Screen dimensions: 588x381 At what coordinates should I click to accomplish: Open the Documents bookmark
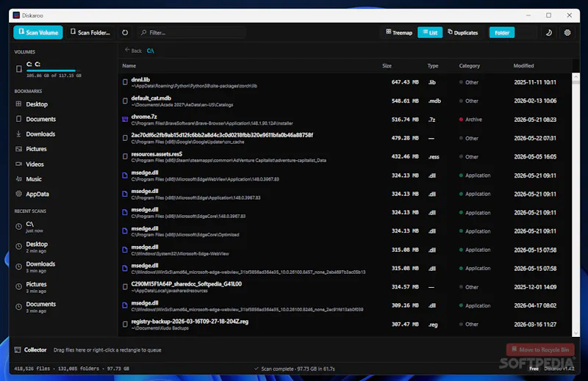tap(40, 119)
